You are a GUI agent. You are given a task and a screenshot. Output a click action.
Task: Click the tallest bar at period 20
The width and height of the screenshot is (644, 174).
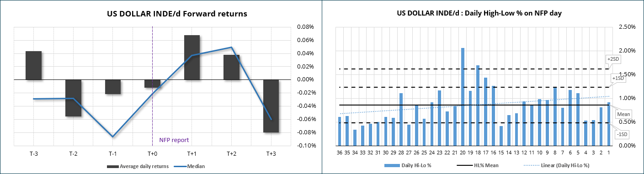point(463,97)
